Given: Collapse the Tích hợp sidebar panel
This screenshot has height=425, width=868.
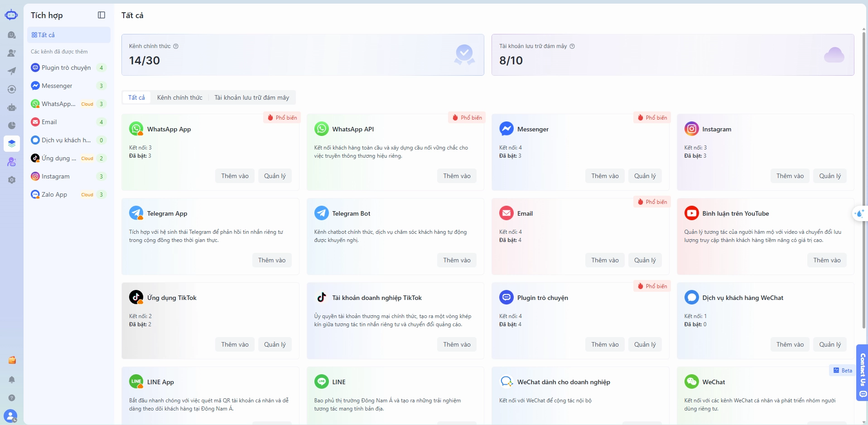Looking at the screenshot, I should click(x=101, y=15).
